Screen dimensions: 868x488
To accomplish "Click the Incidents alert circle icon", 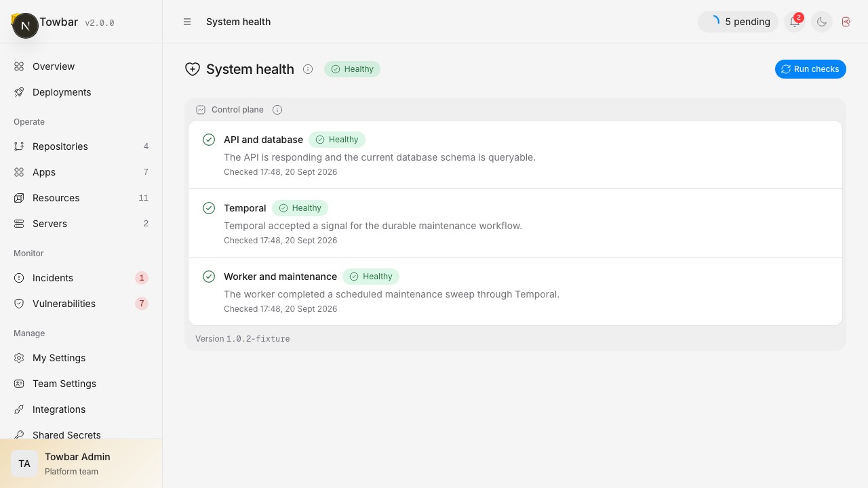I will (x=19, y=278).
